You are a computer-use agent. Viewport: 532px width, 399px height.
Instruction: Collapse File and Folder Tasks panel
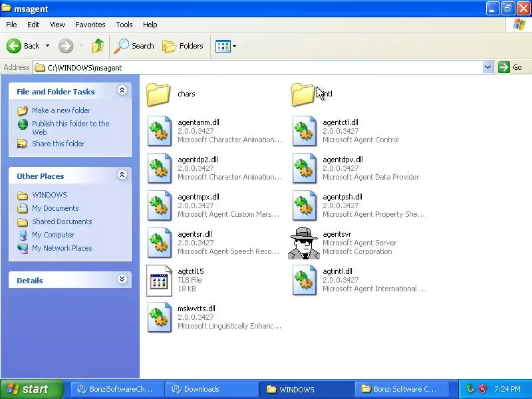122,90
